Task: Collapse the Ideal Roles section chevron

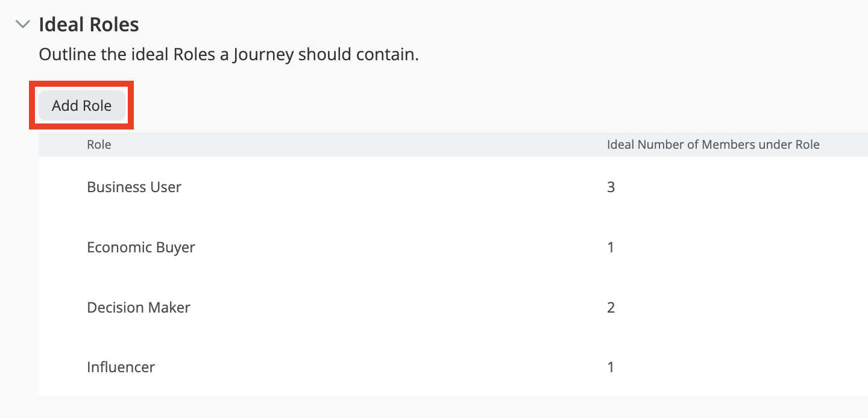Action: click(x=24, y=25)
